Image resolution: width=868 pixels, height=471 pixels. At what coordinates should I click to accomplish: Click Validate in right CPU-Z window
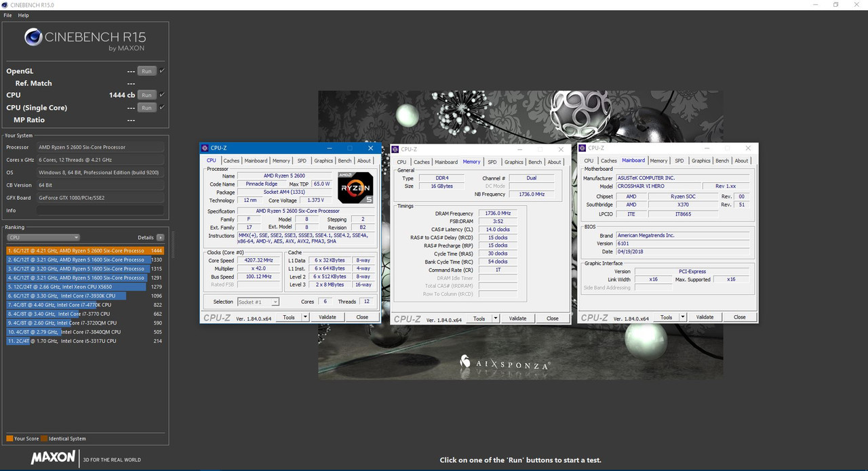tap(705, 317)
